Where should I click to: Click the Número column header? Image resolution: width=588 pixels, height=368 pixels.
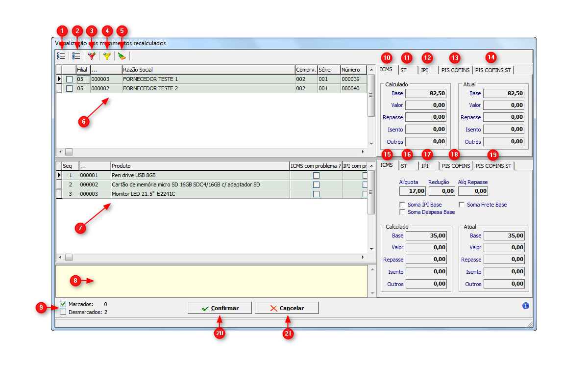(353, 70)
